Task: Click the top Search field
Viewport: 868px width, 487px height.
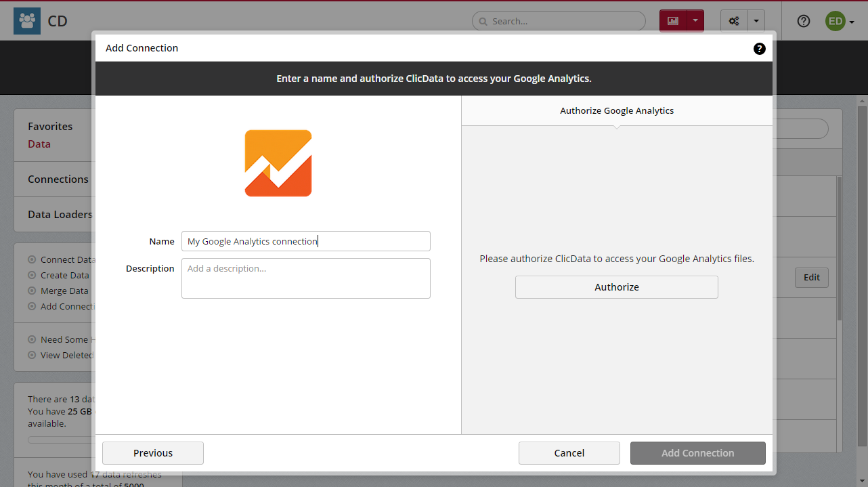Action: pyautogui.click(x=559, y=21)
